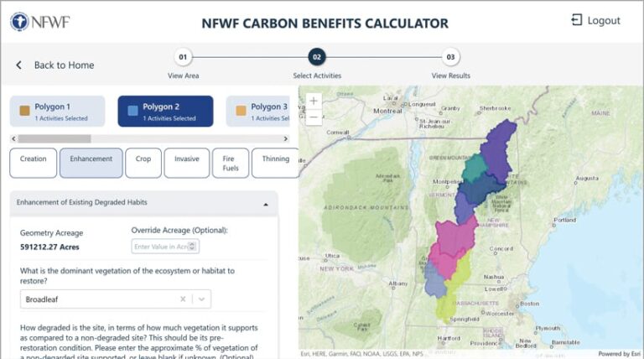Switch to the Creation activity tab
644x359 pixels.
pyautogui.click(x=34, y=163)
